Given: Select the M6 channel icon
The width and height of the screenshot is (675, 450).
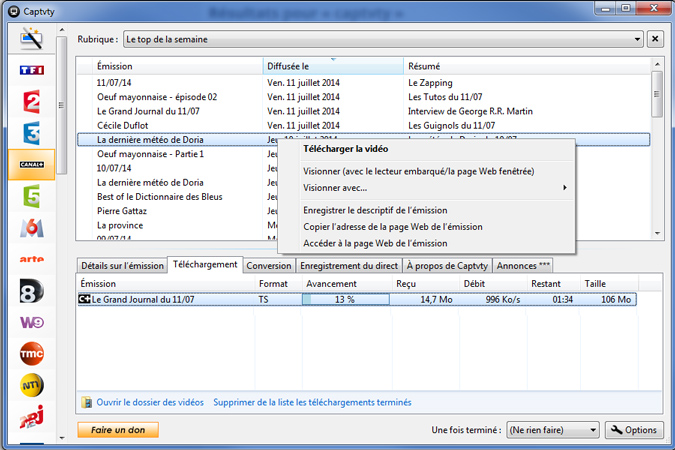Looking at the screenshot, I should [x=31, y=228].
